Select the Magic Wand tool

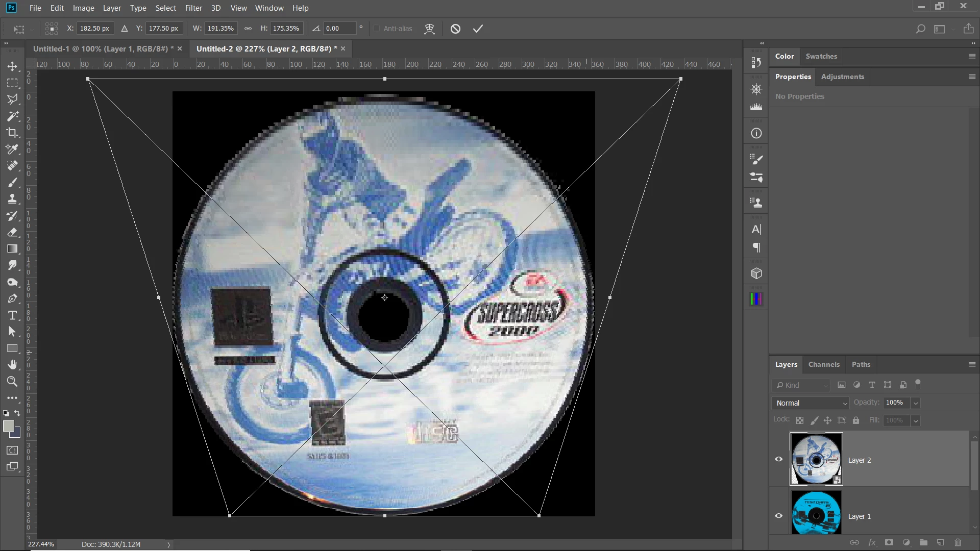click(12, 116)
